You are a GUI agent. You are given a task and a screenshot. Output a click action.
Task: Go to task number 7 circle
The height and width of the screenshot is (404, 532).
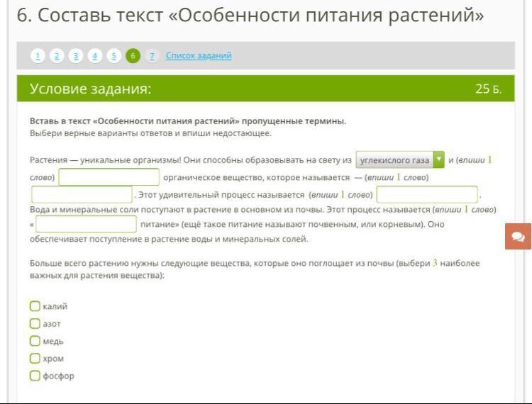point(151,56)
